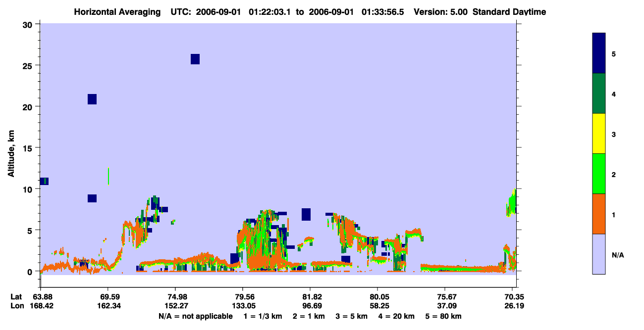Screen dimensions: 644x330
Task: Click the 'Lat' row label
Action: point(17,297)
